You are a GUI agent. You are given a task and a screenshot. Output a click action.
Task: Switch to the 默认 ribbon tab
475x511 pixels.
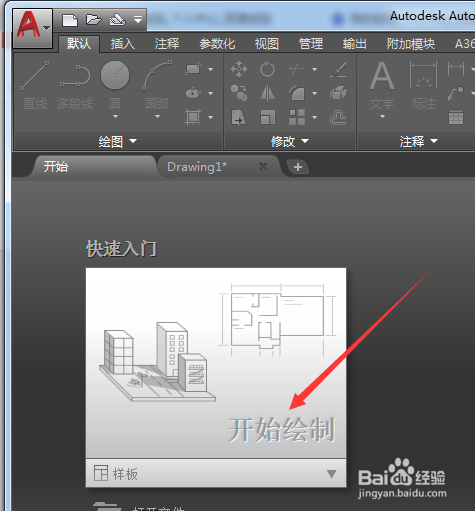point(79,44)
